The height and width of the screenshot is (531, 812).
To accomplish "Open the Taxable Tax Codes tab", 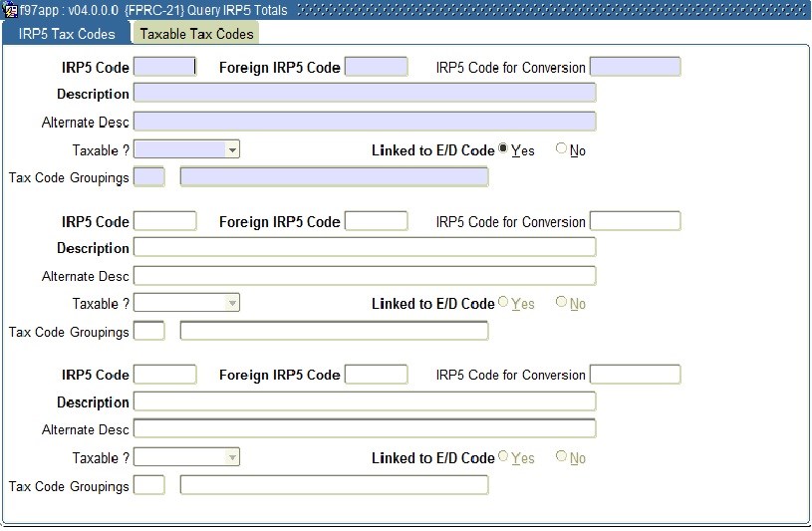I will click(x=196, y=34).
